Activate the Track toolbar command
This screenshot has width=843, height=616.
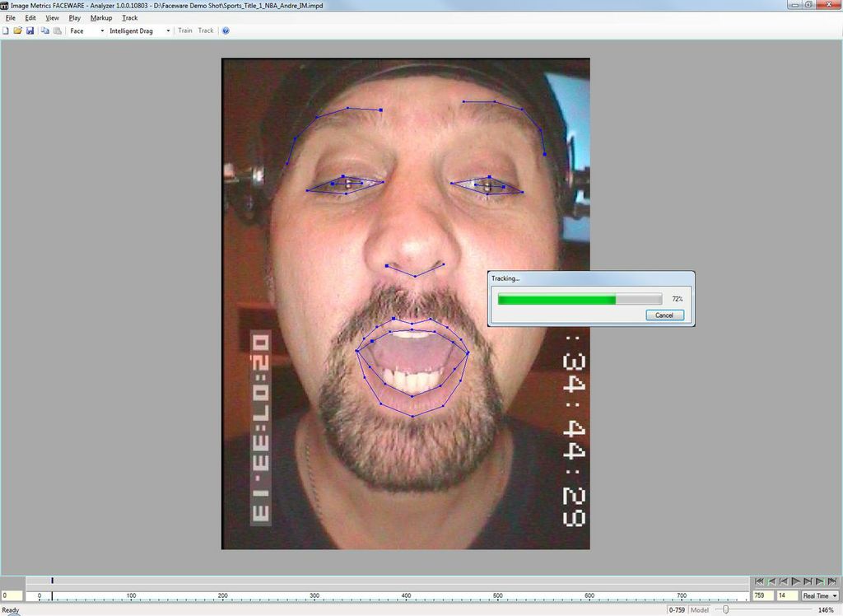[x=204, y=30]
